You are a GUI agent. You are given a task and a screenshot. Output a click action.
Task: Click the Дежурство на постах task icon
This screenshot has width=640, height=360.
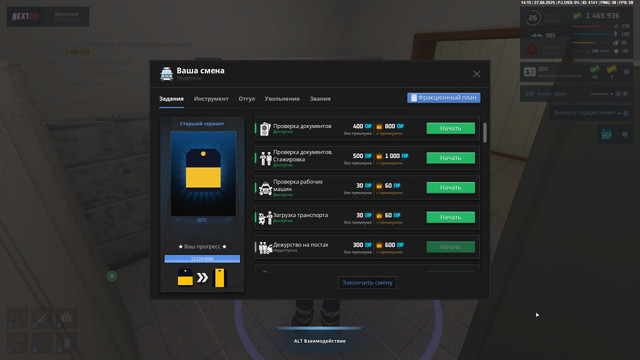(x=265, y=247)
